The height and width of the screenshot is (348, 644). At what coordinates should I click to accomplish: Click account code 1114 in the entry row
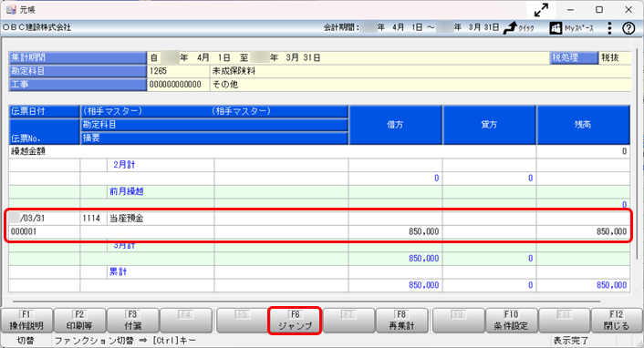91,219
